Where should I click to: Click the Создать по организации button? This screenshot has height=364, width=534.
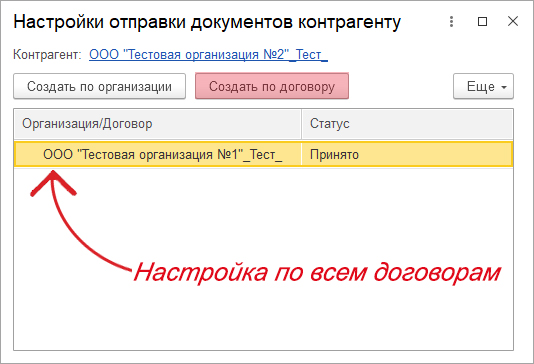pos(99,86)
